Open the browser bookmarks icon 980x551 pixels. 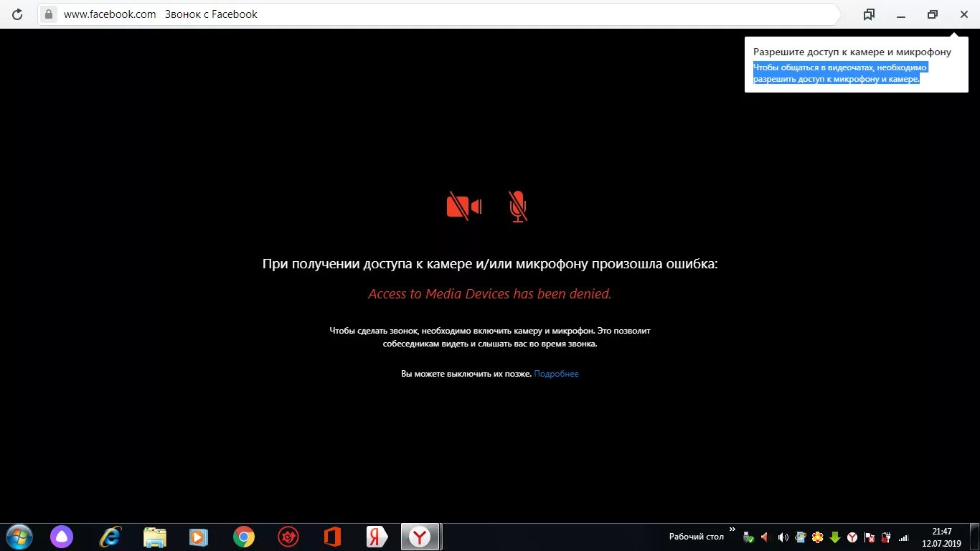coord(869,14)
